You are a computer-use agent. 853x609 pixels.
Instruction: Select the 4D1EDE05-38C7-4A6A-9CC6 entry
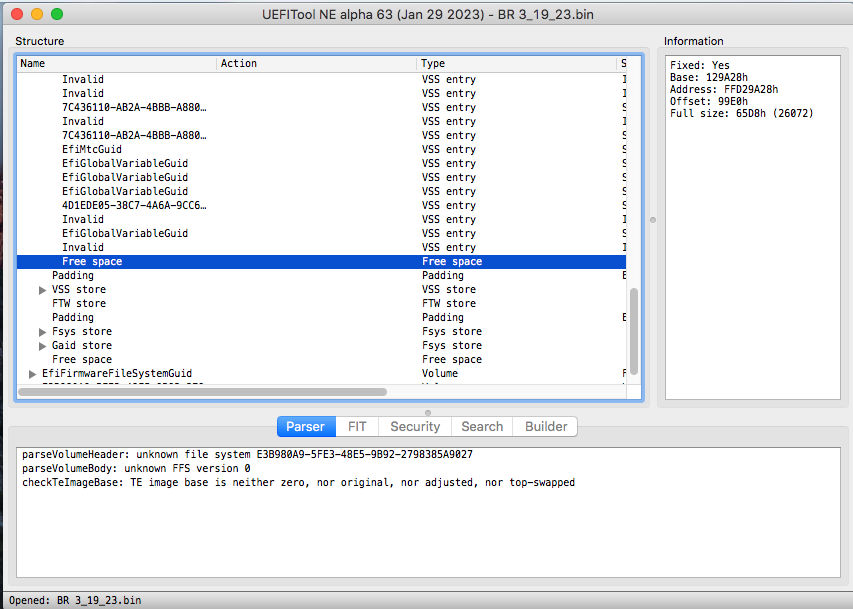tap(322, 206)
